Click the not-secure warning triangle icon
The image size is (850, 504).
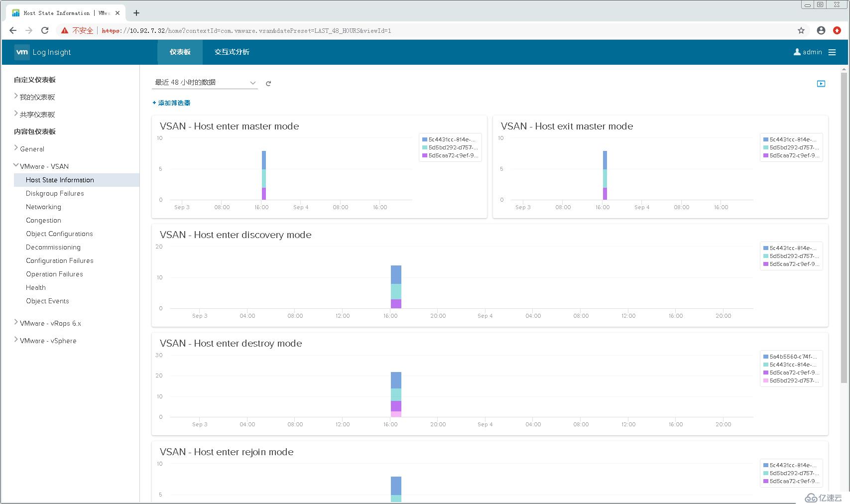click(x=64, y=30)
